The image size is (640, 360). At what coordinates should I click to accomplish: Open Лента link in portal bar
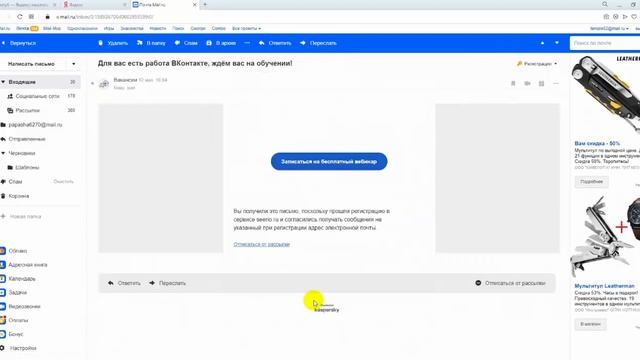pos(22,29)
